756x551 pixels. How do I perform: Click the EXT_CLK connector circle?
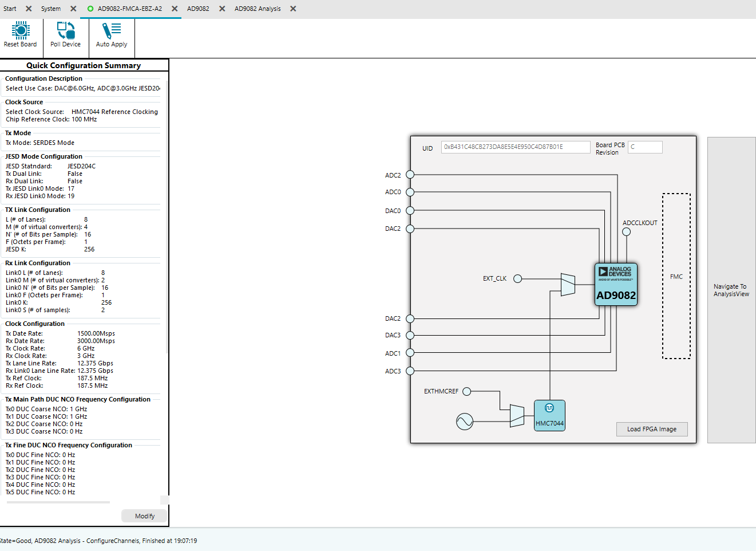pyautogui.click(x=517, y=279)
